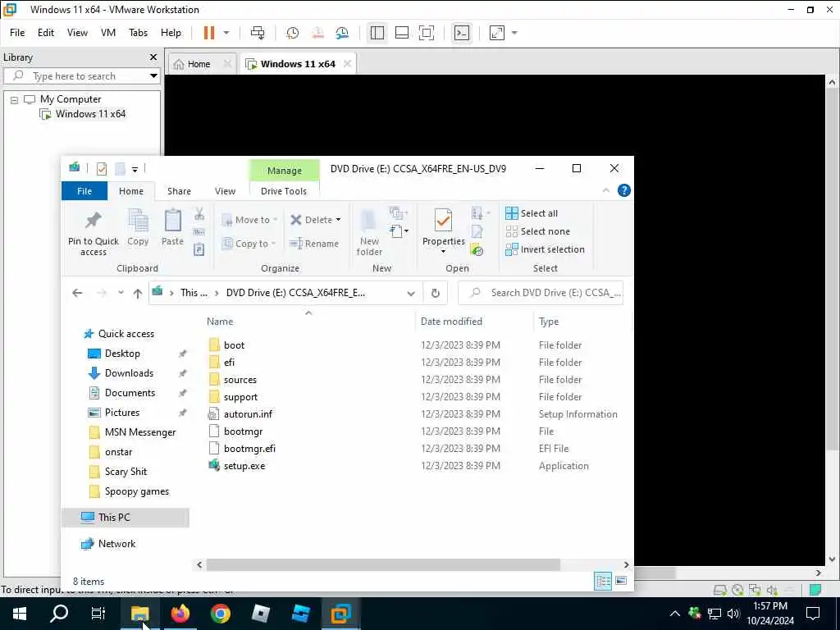Open the stretch guest dropdown arrow
The width and height of the screenshot is (840, 630).
tap(514, 33)
